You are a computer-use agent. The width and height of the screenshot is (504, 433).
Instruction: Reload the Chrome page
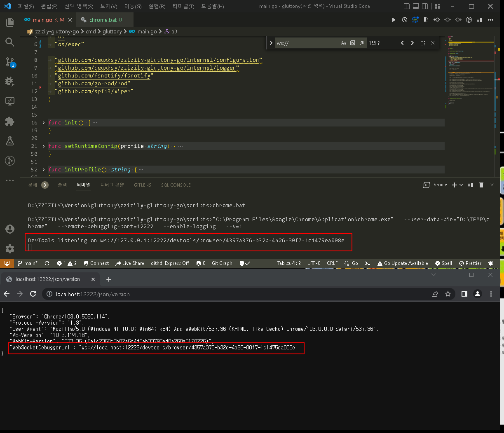pos(33,294)
